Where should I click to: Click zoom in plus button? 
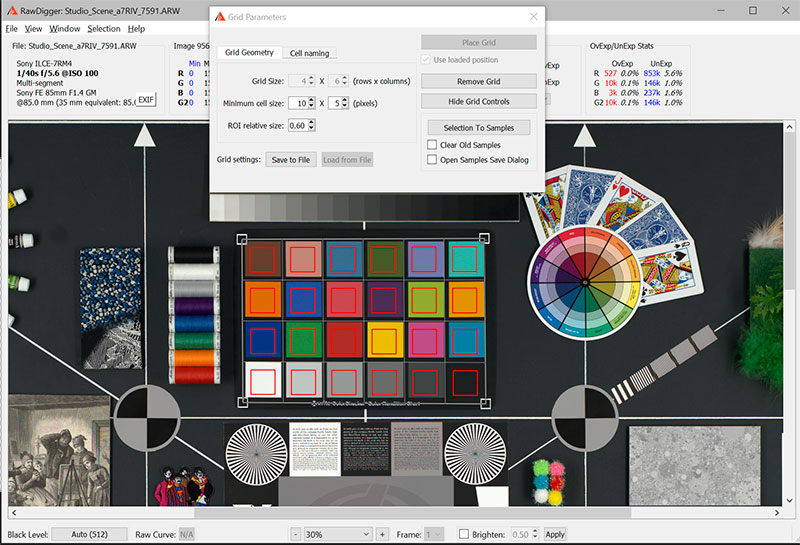tap(382, 534)
